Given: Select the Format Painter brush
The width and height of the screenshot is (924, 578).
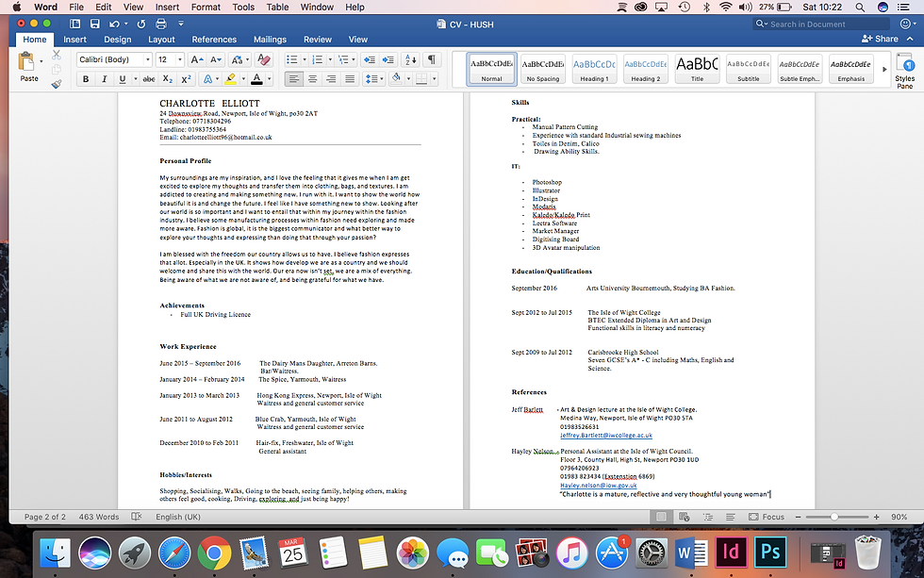Looking at the screenshot, I should (x=57, y=84).
